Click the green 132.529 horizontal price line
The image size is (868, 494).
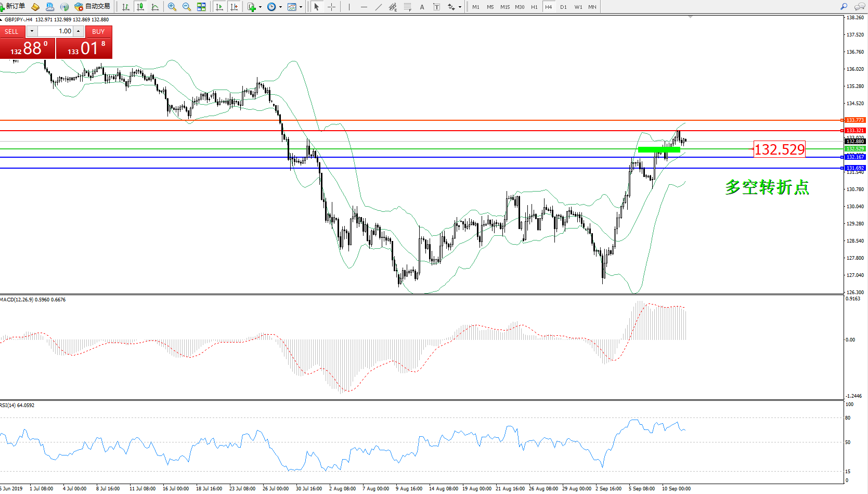(x=416, y=149)
